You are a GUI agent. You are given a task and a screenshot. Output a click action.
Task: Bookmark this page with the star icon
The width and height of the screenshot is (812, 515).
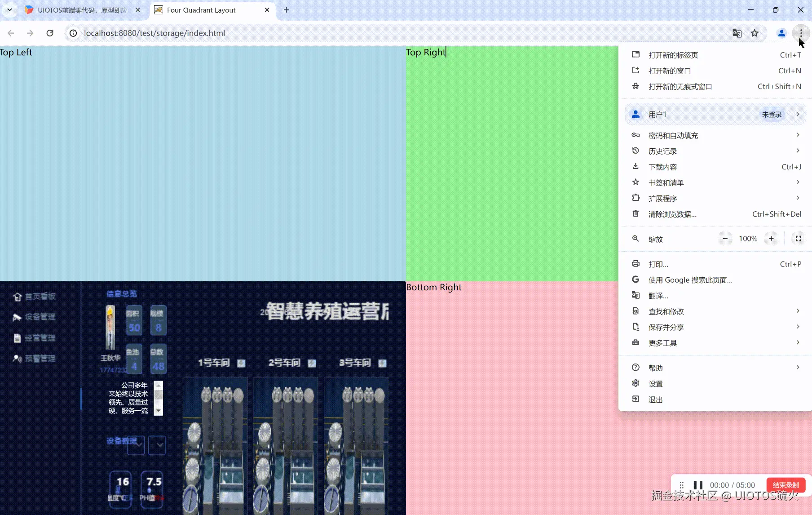(755, 33)
